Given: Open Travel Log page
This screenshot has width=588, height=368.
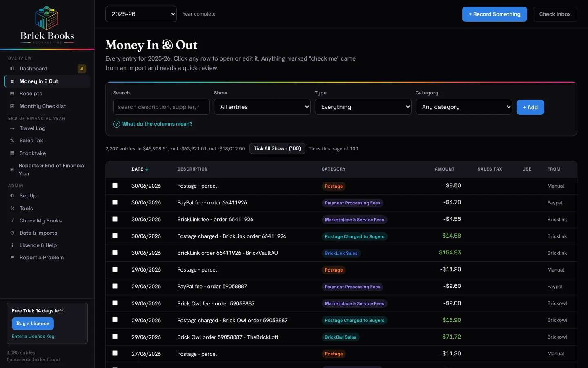Looking at the screenshot, I should point(47,128).
